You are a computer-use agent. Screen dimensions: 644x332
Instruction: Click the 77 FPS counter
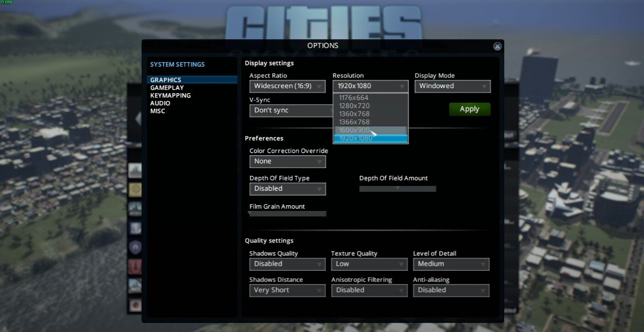pos(7,2)
